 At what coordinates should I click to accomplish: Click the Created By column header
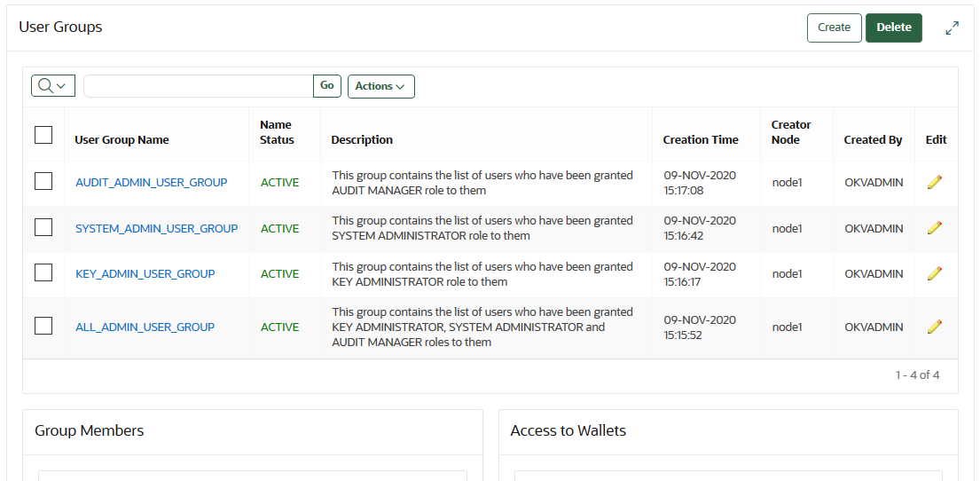(873, 139)
